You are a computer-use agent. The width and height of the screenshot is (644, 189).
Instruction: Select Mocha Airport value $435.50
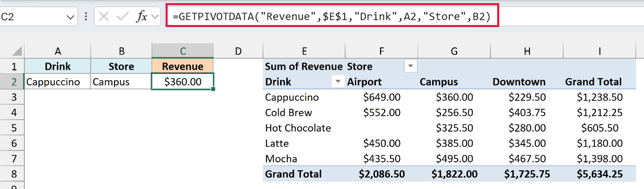(x=382, y=158)
